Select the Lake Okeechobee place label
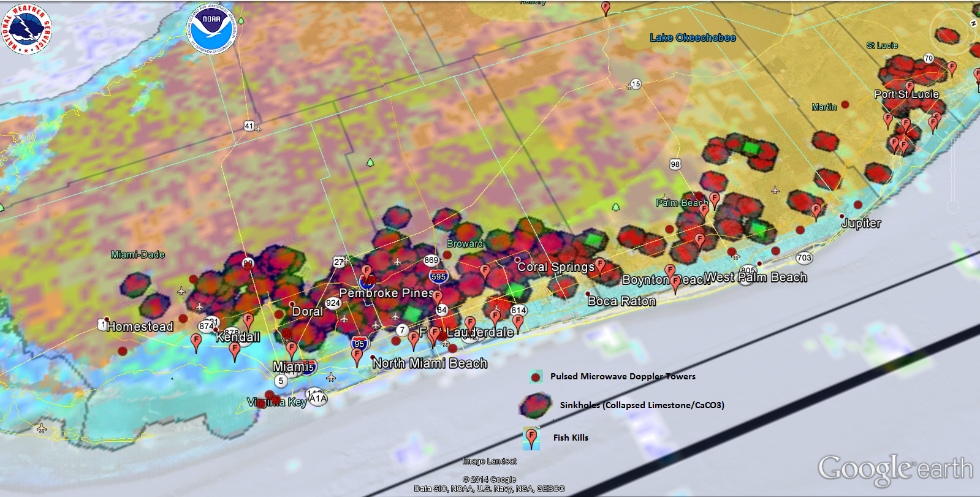 pyautogui.click(x=693, y=38)
